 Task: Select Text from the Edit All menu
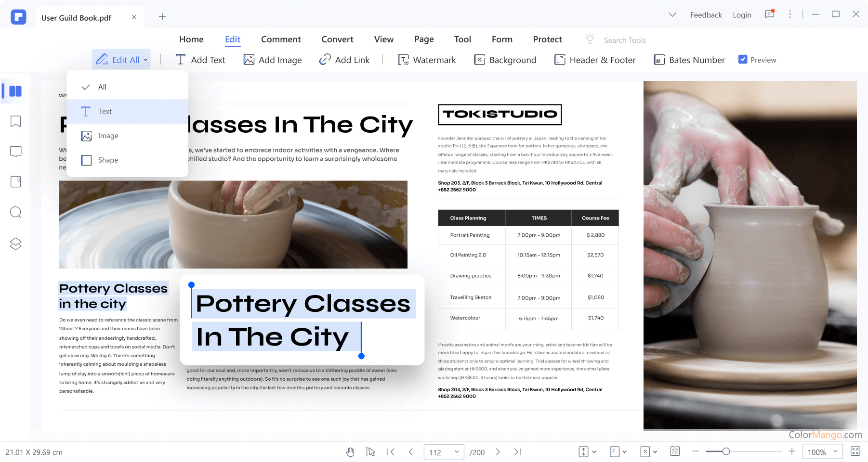pos(105,111)
